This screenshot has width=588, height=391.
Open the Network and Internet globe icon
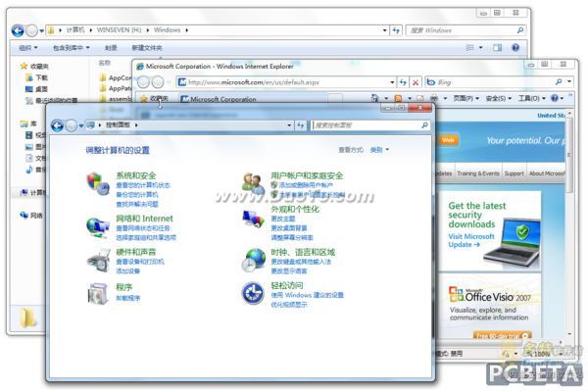pos(97,227)
